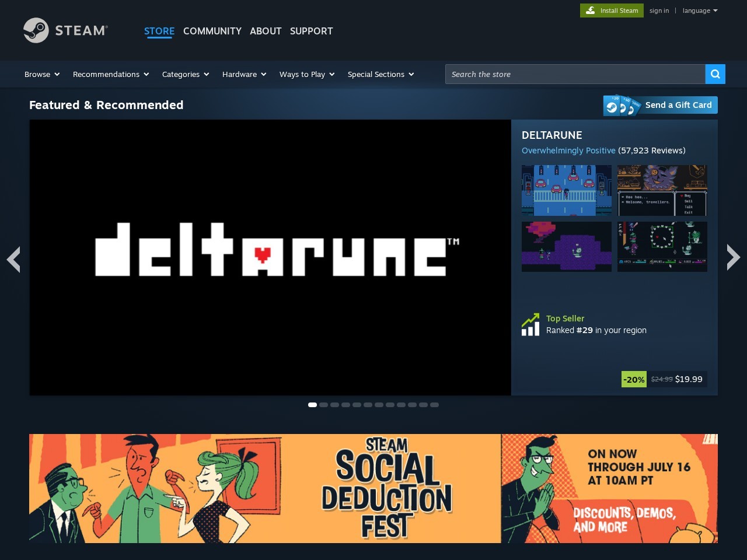Screen dimensions: 747x560
Task: Click the Featured & Recommended heading
Action: tap(106, 105)
